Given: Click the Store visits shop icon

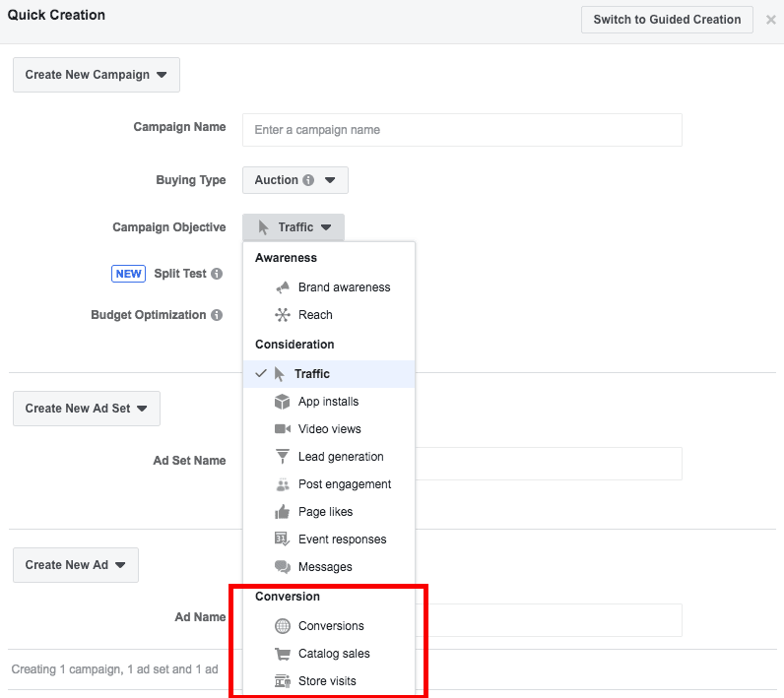Looking at the screenshot, I should click(x=283, y=681).
